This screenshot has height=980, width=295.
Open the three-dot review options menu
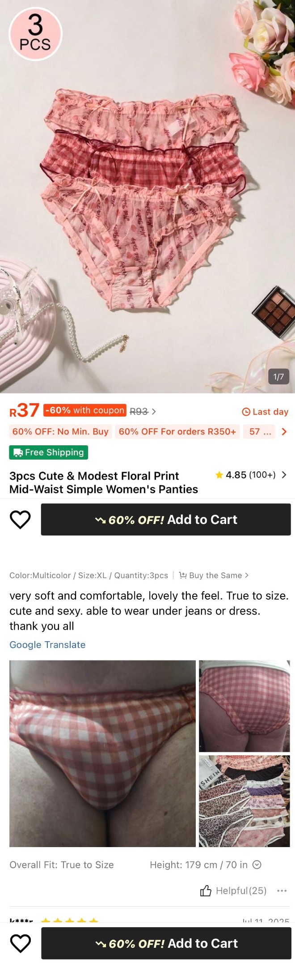(x=282, y=891)
